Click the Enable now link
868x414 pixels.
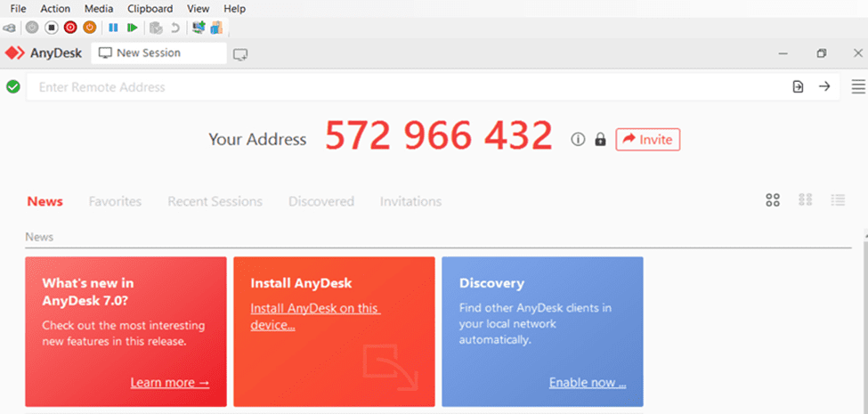(x=588, y=383)
